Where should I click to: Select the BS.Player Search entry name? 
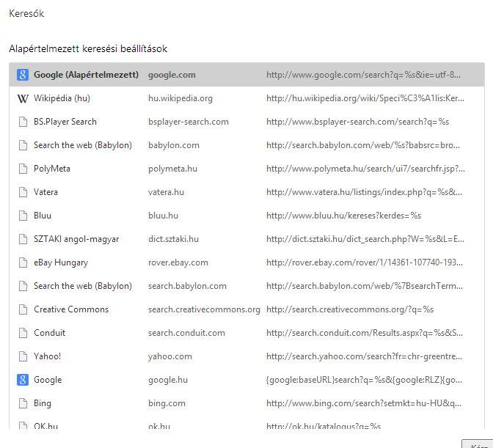point(65,122)
